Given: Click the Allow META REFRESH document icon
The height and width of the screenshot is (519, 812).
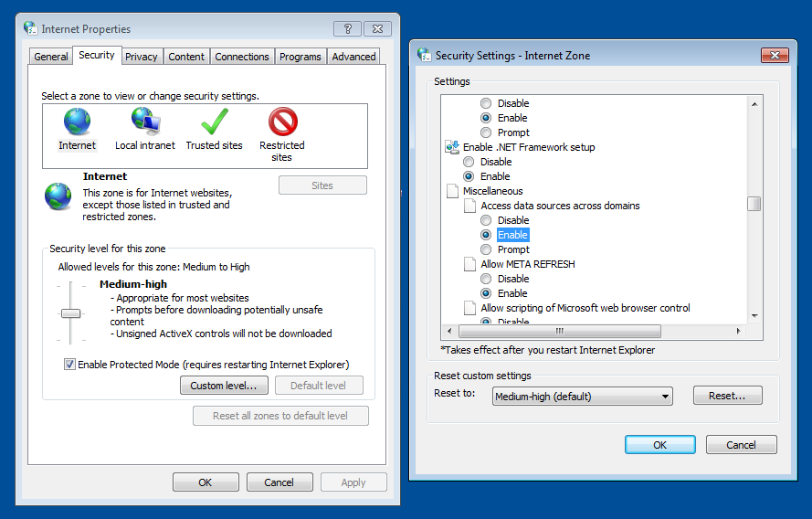Looking at the screenshot, I should (x=470, y=264).
